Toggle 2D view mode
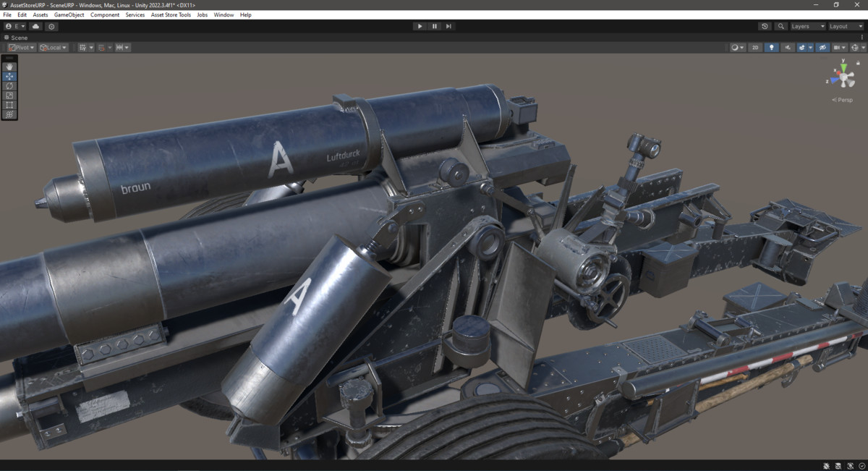The height and width of the screenshot is (471, 868). point(755,48)
